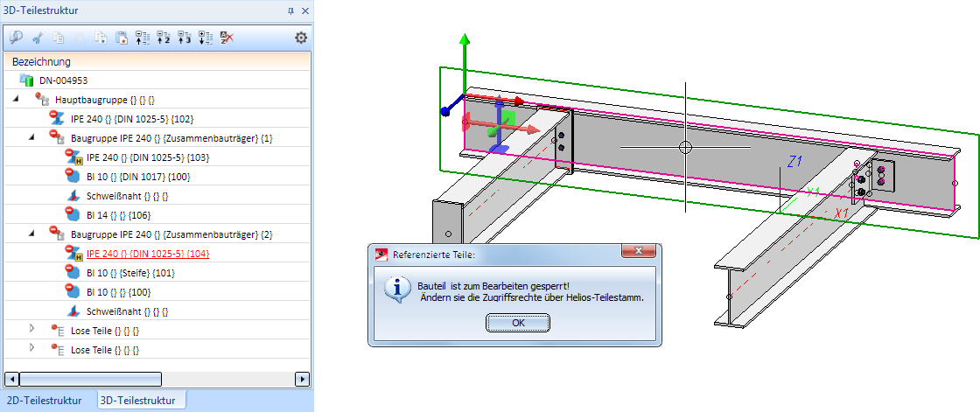
Task: Click assembly icon of Baugruppe IPE 240 {2}
Action: pyautogui.click(x=58, y=234)
